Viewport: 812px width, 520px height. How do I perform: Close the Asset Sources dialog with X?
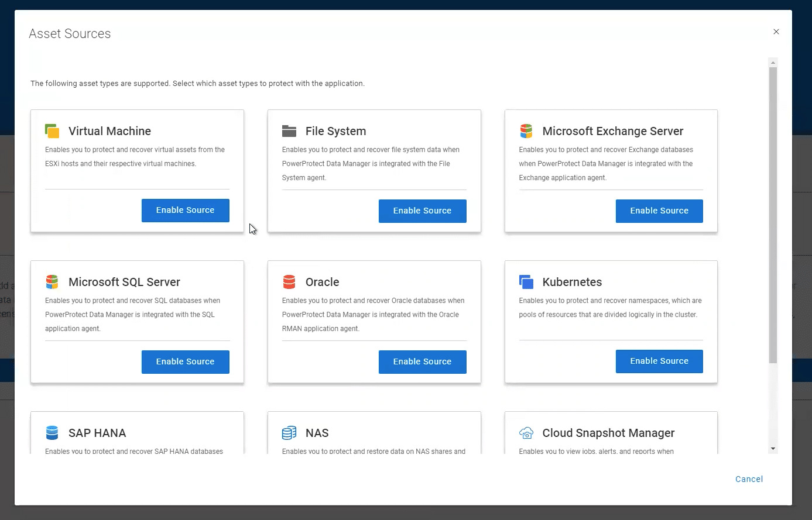776,32
